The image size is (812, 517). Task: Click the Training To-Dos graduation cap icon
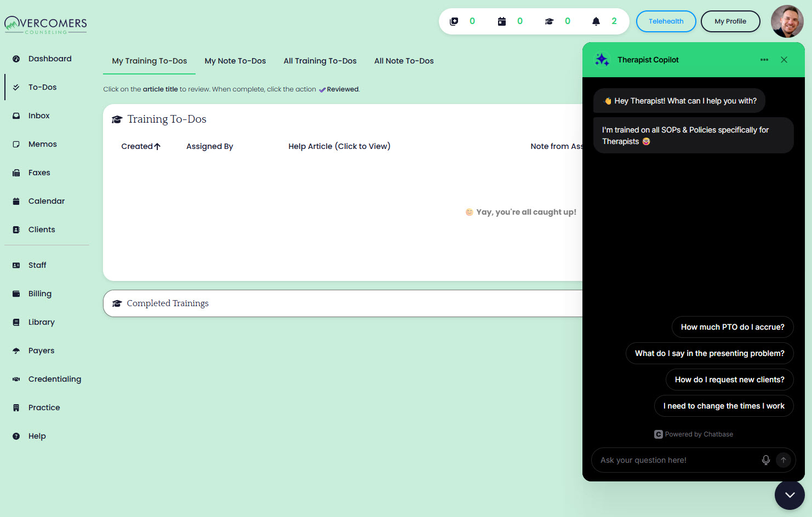click(117, 119)
